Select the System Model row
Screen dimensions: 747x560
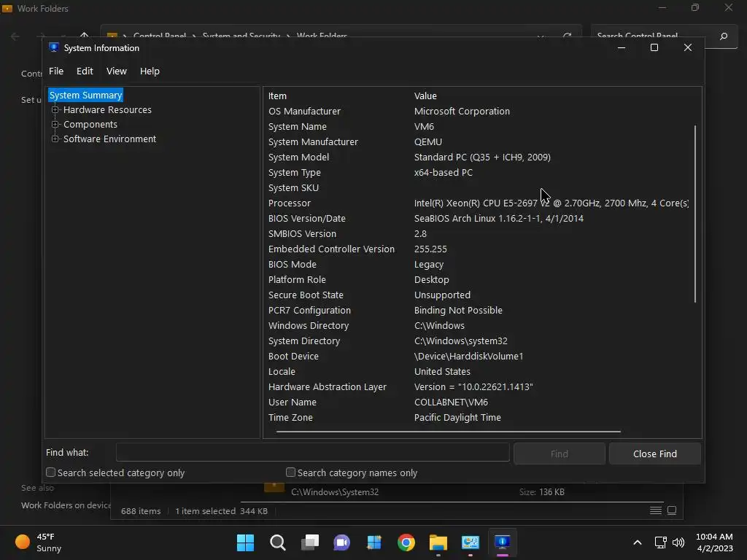478,157
